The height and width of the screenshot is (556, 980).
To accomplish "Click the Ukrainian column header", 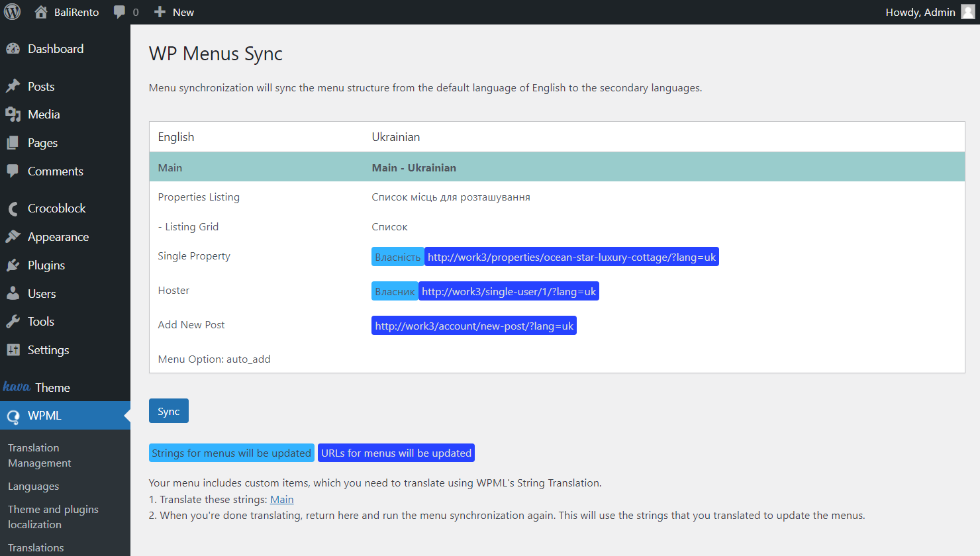I will (x=396, y=137).
